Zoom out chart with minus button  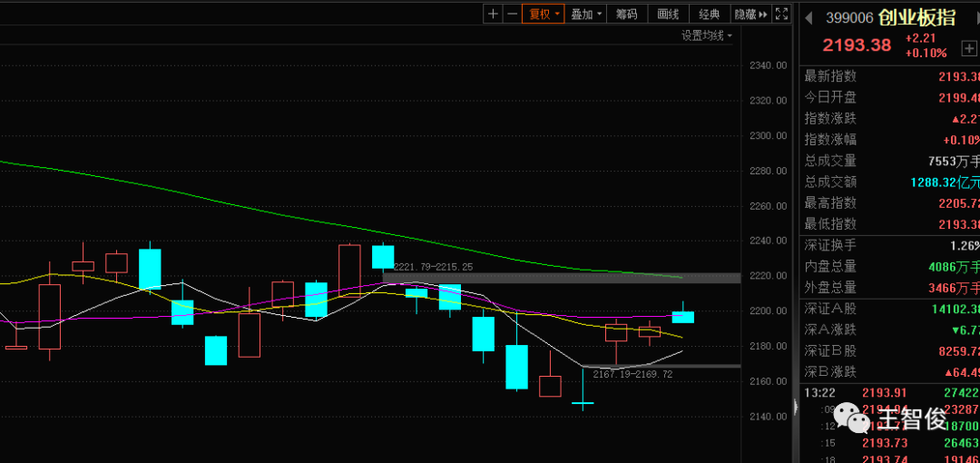(x=512, y=14)
